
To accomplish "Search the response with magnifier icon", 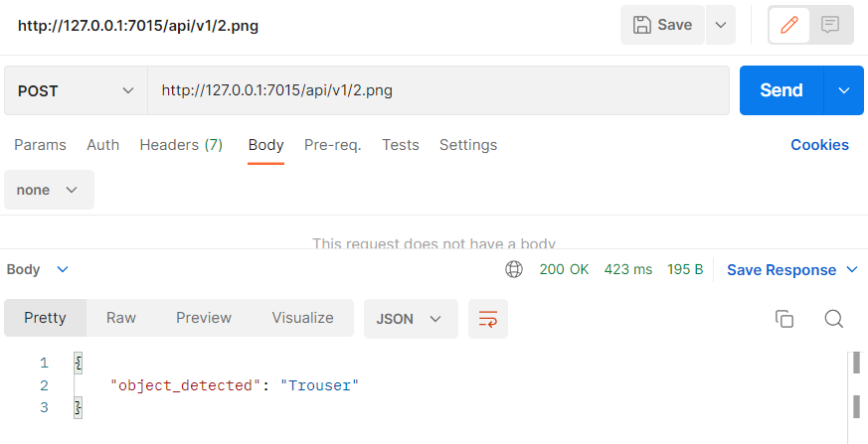I will [x=834, y=319].
